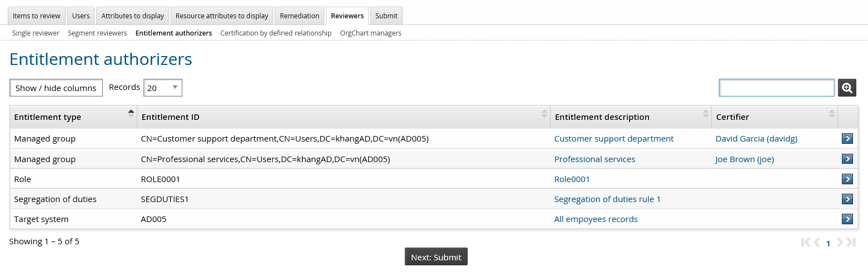Open the Items to review tab
This screenshot has height=277, width=868.
(37, 16)
